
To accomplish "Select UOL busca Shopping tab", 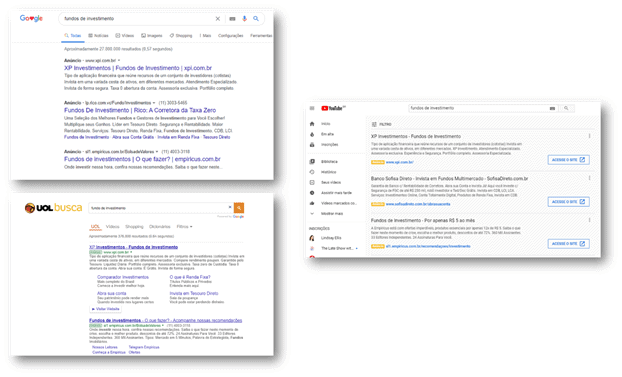I will [x=134, y=227].
